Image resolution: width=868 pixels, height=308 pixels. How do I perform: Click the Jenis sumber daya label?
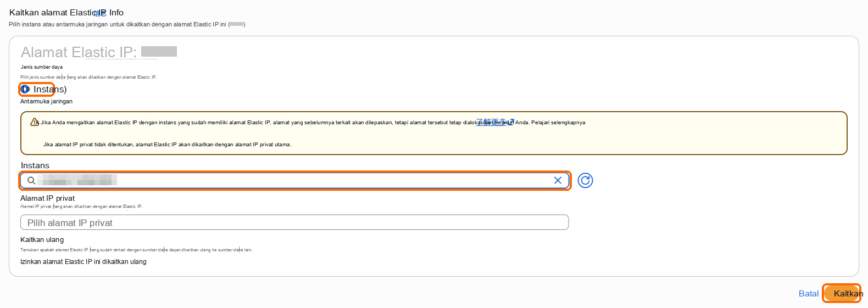click(x=42, y=67)
